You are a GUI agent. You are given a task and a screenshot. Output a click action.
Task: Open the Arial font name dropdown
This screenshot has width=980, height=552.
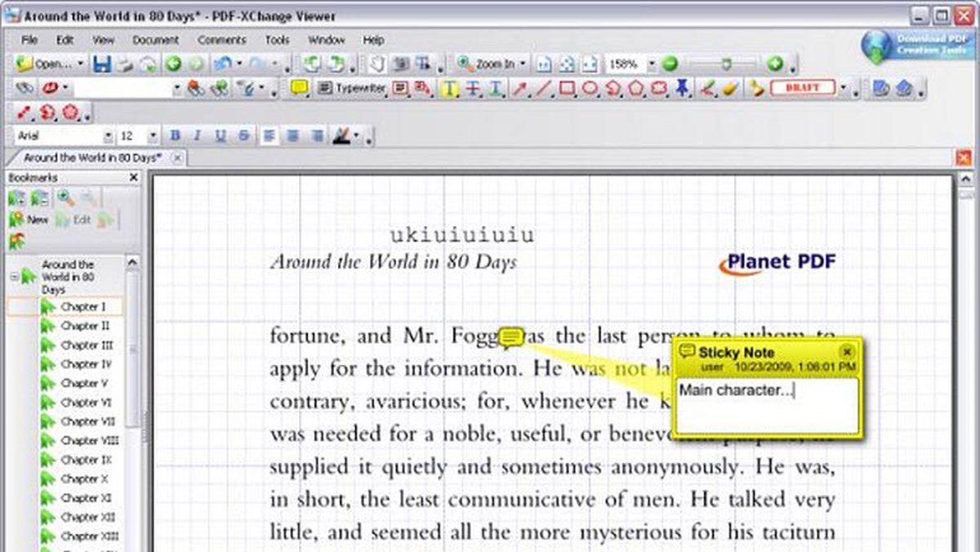(x=108, y=136)
